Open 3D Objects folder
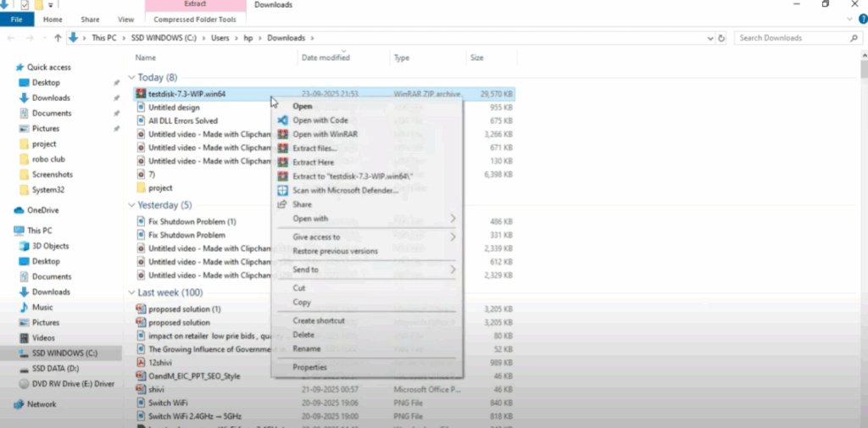 [44, 246]
